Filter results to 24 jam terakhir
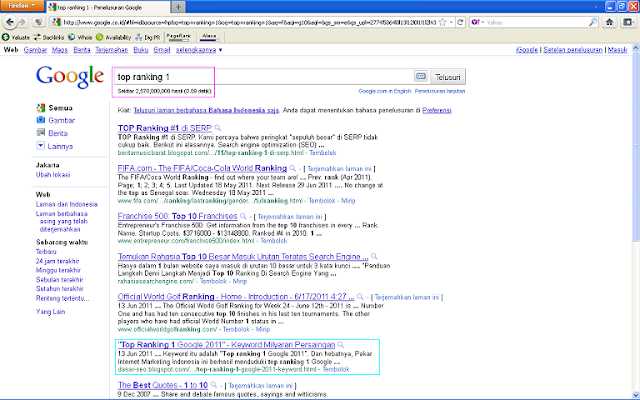This screenshot has height=400, width=640. coord(58,261)
